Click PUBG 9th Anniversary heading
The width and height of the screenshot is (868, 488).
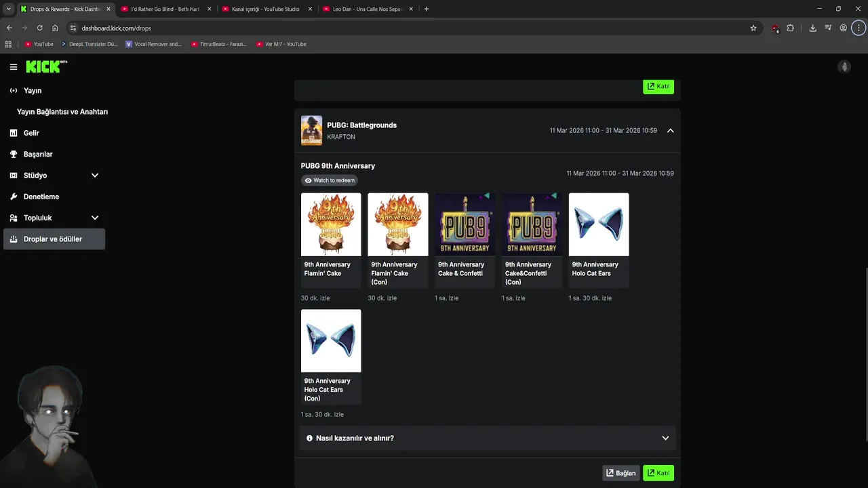338,166
